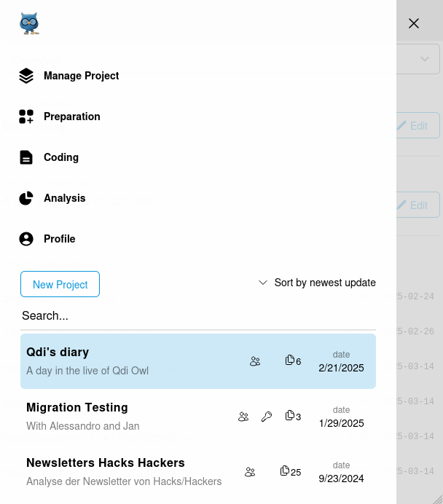Click the Profile person icon
Image resolution: width=443 pixels, height=504 pixels.
pyautogui.click(x=26, y=239)
